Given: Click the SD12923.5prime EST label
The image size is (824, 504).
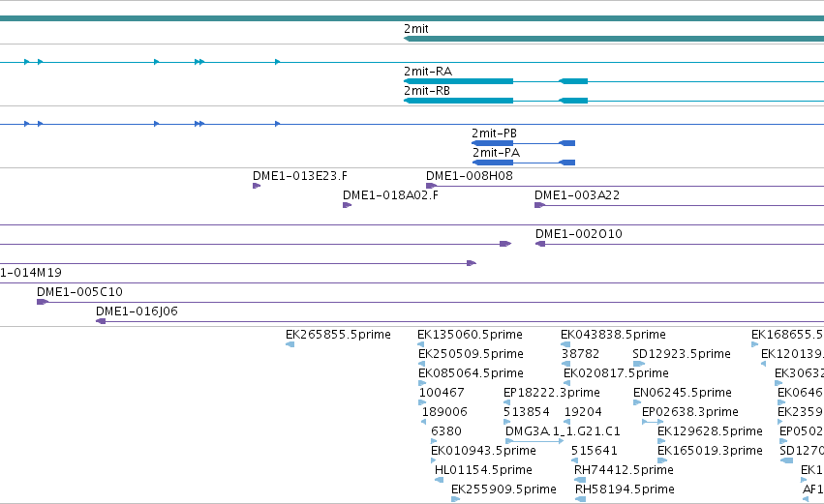Looking at the screenshot, I should 682,354.
